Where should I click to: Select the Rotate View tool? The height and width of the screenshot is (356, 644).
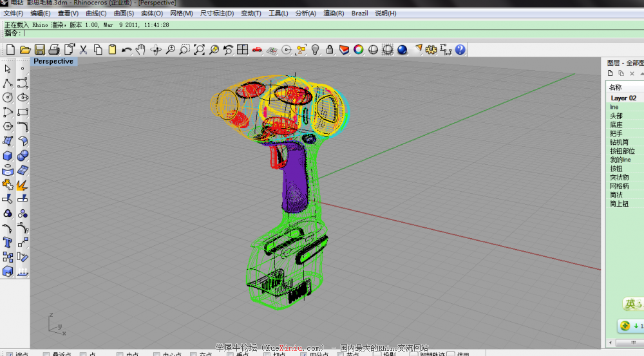[156, 50]
